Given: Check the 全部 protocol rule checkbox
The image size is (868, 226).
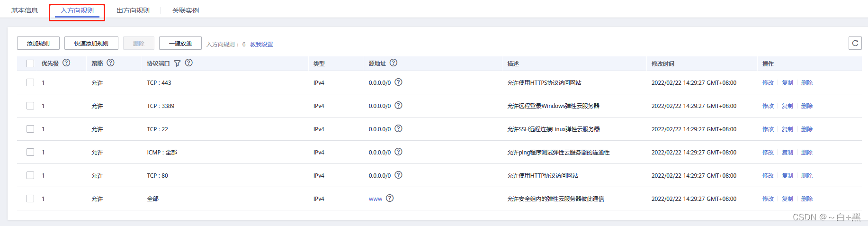Looking at the screenshot, I should pos(30,199).
